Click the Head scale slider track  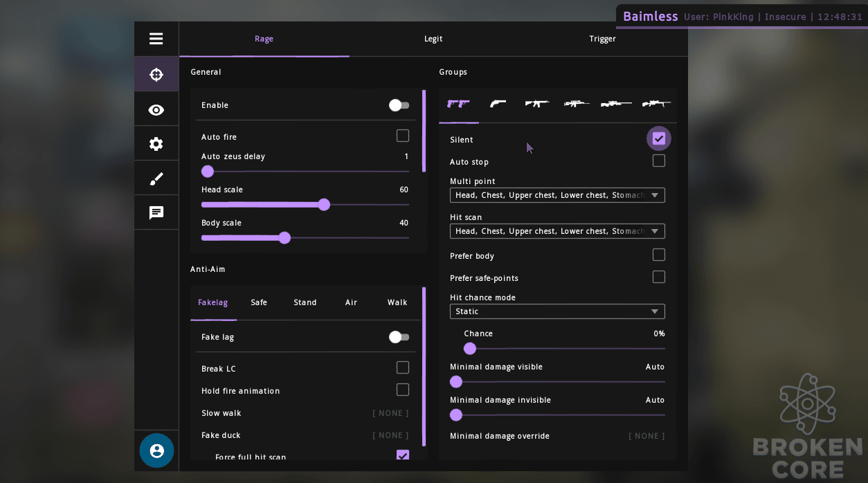305,205
